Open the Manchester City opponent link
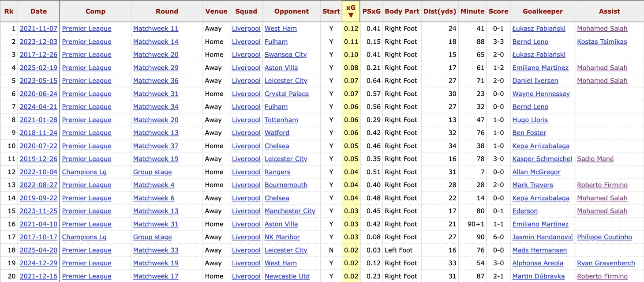This screenshot has height=282, width=644. coord(290,211)
